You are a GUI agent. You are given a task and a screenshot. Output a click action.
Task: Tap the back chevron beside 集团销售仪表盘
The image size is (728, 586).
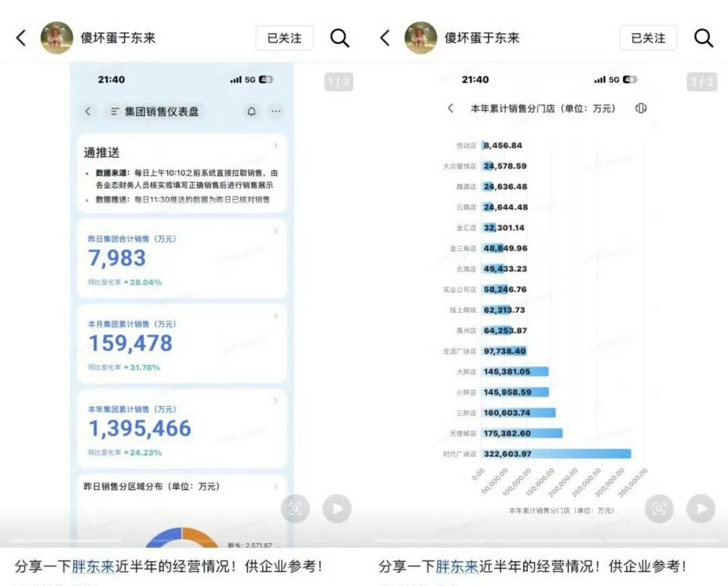[88, 111]
